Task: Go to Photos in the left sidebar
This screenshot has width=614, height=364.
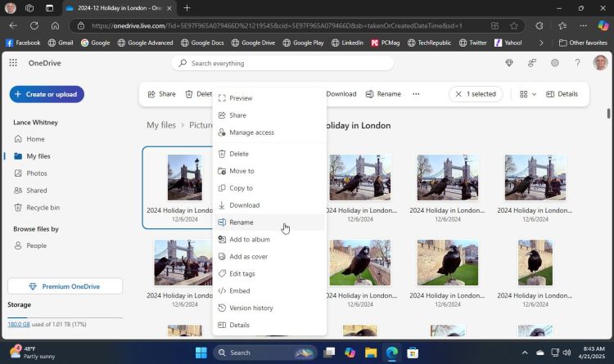Action: pos(36,173)
